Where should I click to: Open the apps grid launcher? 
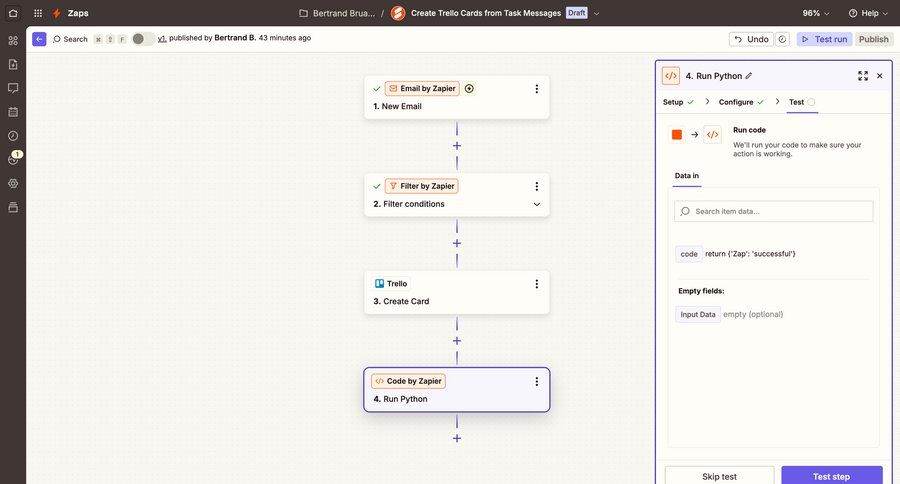38,13
